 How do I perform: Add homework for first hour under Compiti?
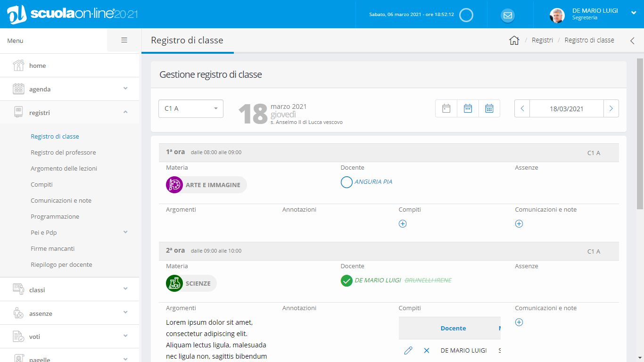[x=403, y=224]
